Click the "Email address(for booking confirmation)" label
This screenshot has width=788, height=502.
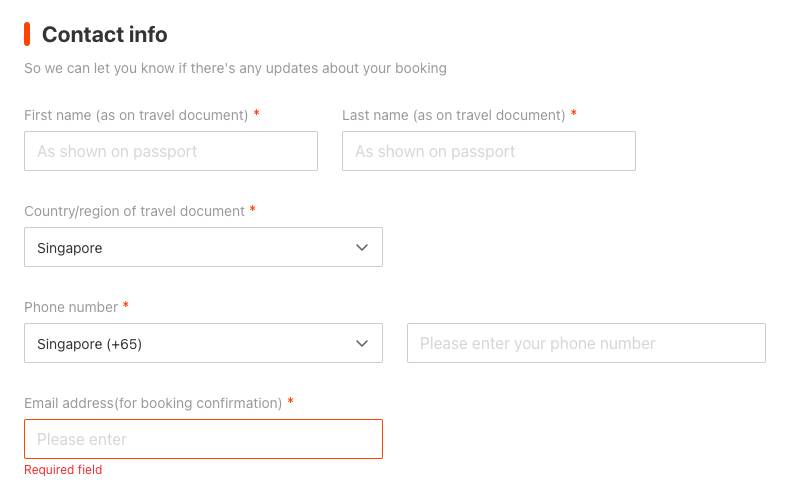153,403
